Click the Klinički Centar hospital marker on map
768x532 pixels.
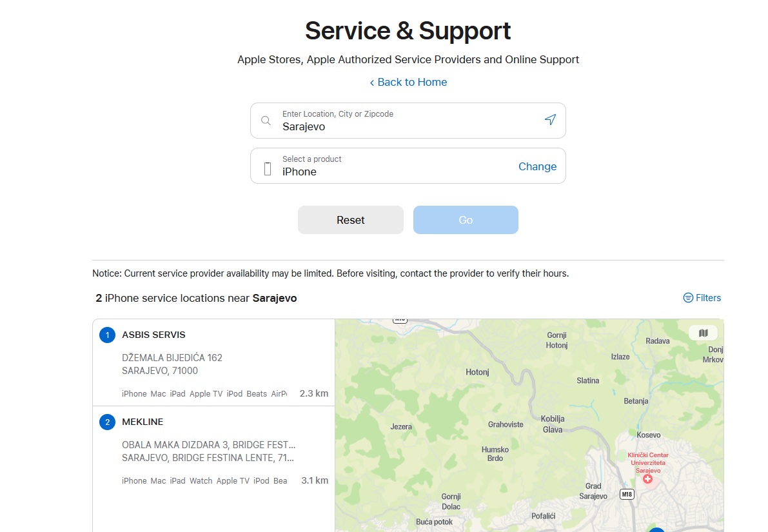coord(647,478)
